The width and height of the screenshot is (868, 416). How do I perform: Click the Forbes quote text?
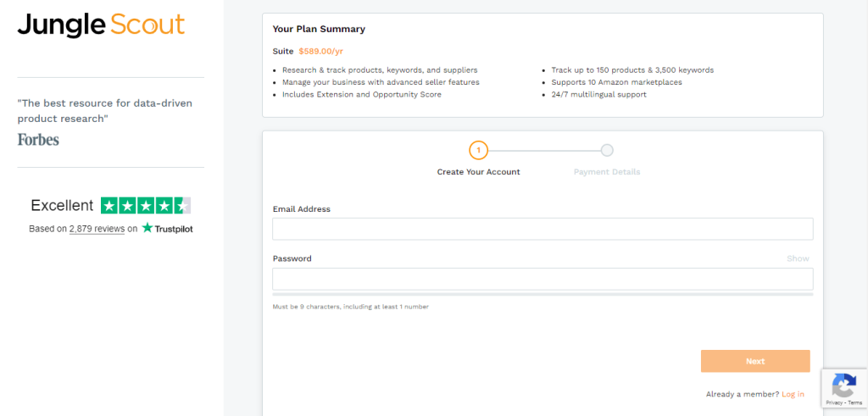[x=104, y=111]
